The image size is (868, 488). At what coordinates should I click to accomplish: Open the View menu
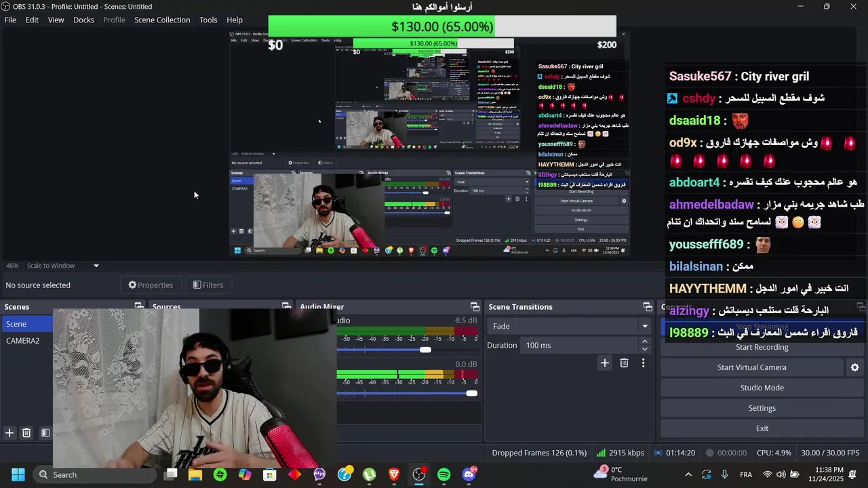tap(56, 20)
